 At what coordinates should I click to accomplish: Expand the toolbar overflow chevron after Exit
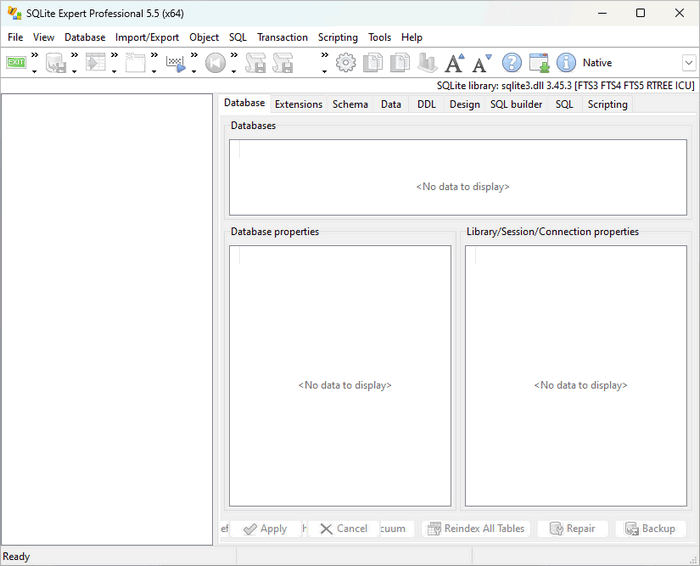[34, 55]
